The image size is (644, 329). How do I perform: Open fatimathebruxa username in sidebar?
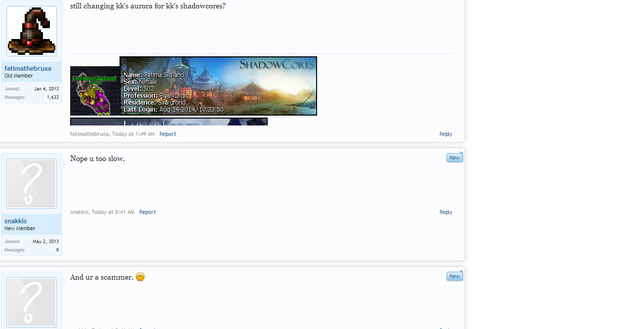[28, 68]
